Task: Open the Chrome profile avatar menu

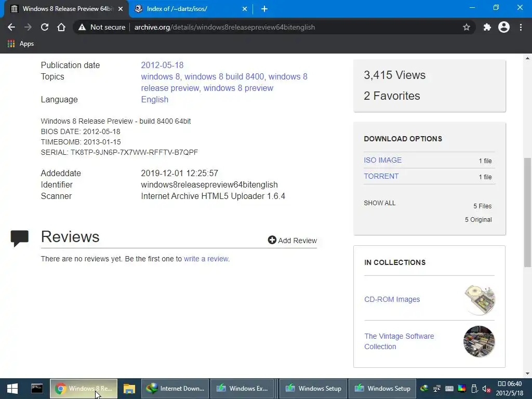Action: pos(504,27)
